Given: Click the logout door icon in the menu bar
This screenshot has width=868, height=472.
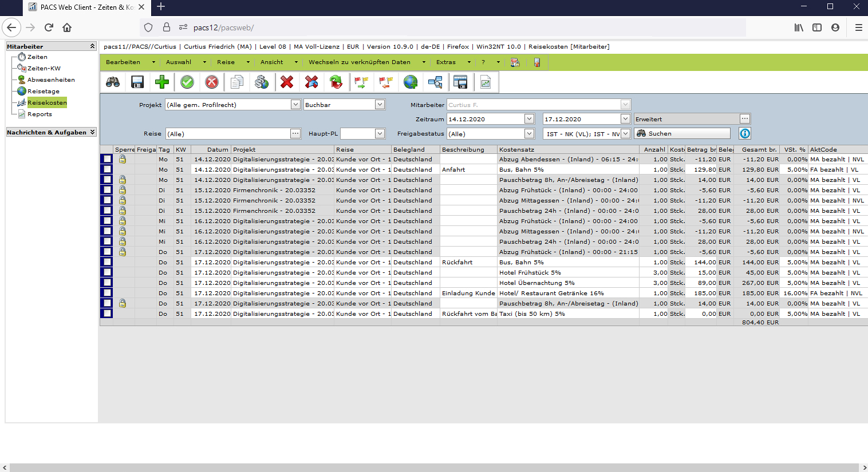Looking at the screenshot, I should pos(536,62).
